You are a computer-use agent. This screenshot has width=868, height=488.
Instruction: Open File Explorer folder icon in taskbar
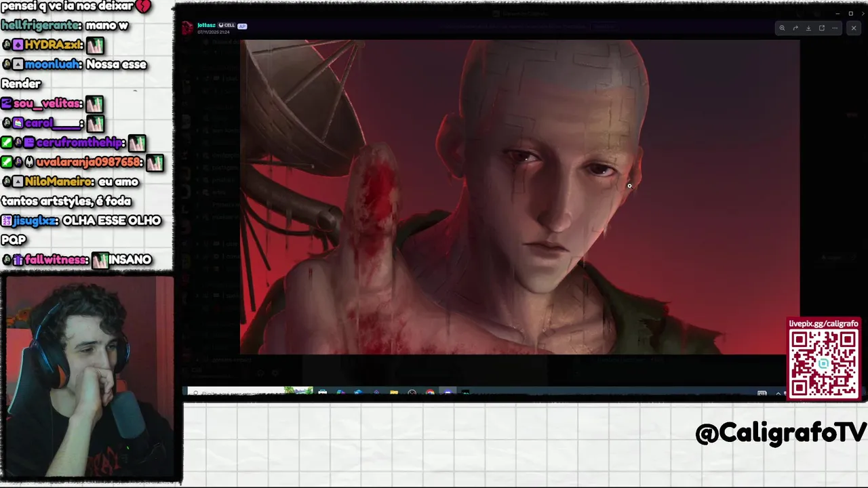tap(394, 392)
